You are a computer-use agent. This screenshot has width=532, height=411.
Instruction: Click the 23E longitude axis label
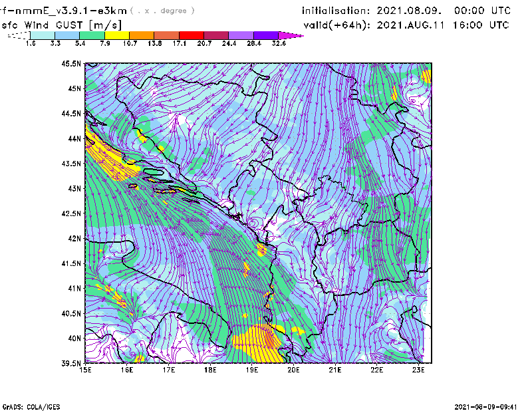[418, 369]
